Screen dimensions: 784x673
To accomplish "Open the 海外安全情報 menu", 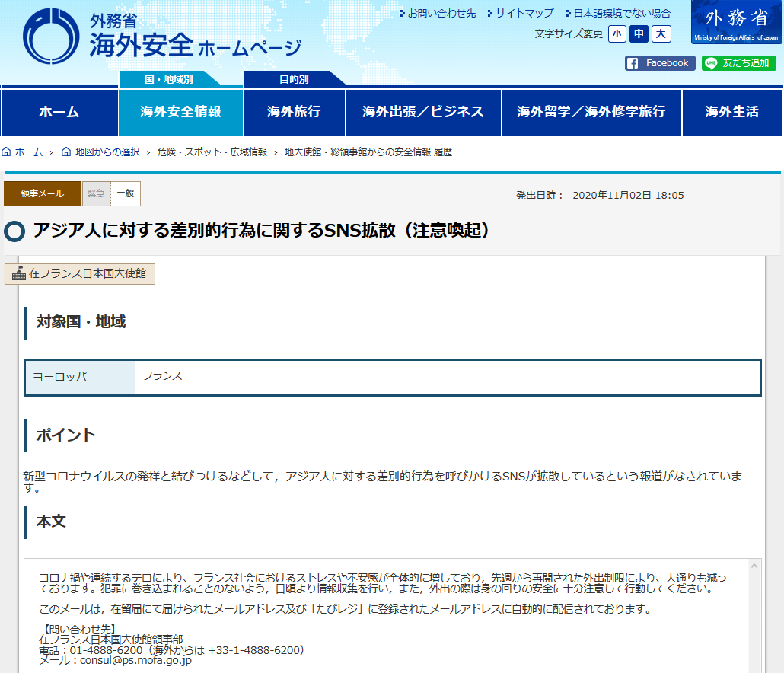I will pos(180,112).
